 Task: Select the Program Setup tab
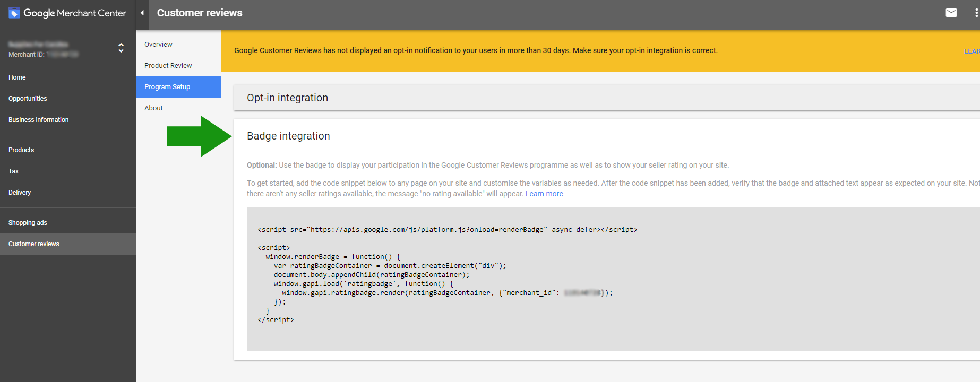click(x=178, y=87)
